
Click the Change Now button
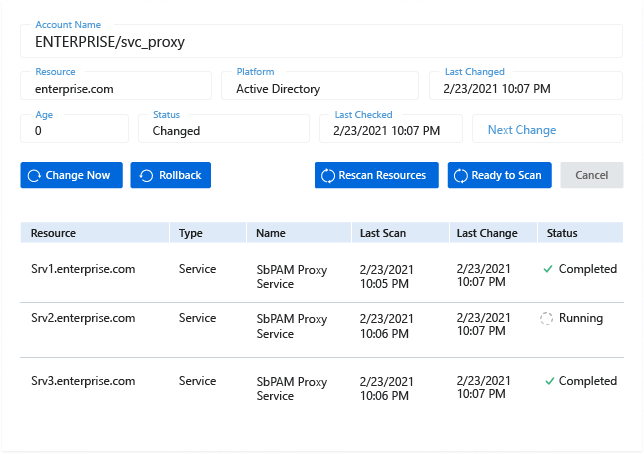point(71,175)
